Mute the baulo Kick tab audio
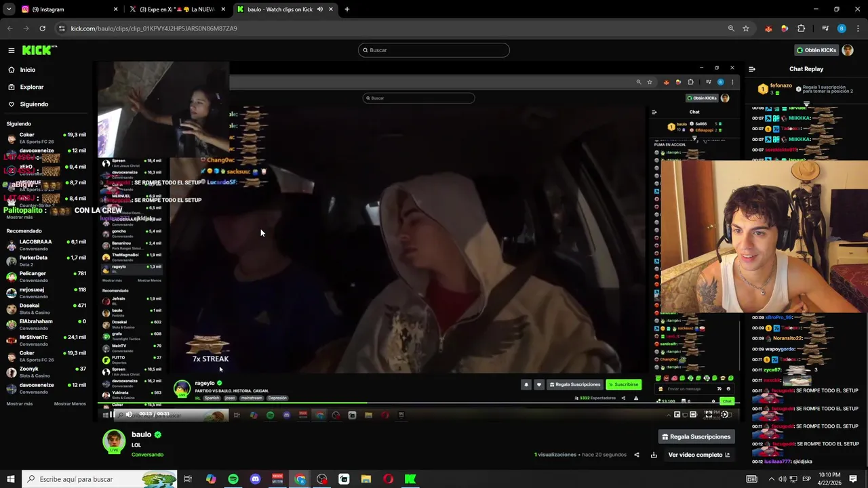This screenshot has width=868, height=488. pyautogui.click(x=320, y=9)
